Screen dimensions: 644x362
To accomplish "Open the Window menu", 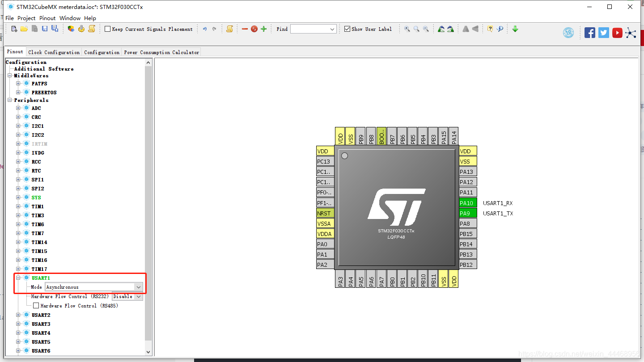I will click(x=70, y=18).
